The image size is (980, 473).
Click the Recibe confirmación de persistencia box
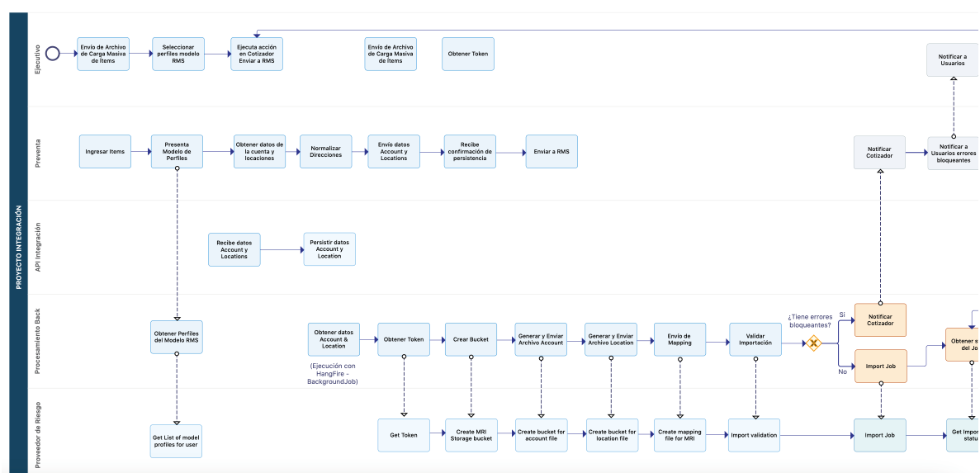[470, 152]
